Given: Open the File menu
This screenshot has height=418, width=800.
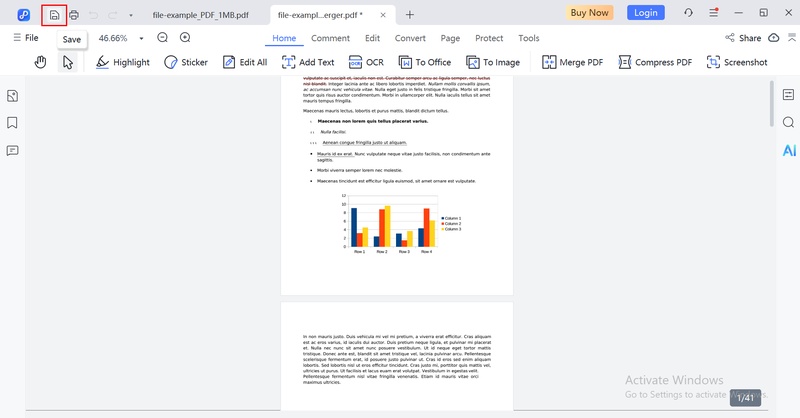Looking at the screenshot, I should (26, 38).
